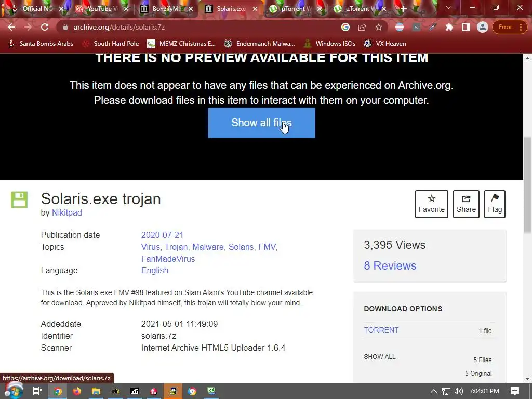Viewport: 532px width, 399px height.
Task: Open the Malware topic link
Action: pyautogui.click(x=209, y=247)
